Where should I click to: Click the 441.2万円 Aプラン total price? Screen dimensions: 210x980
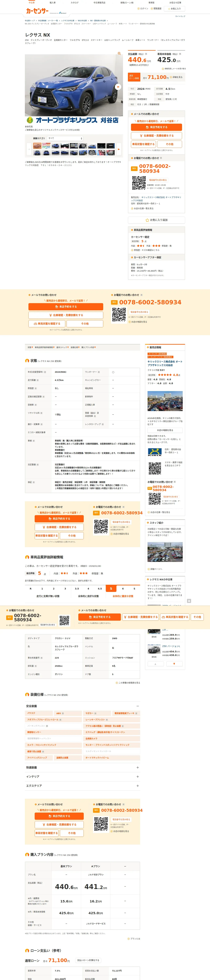[96, 887]
